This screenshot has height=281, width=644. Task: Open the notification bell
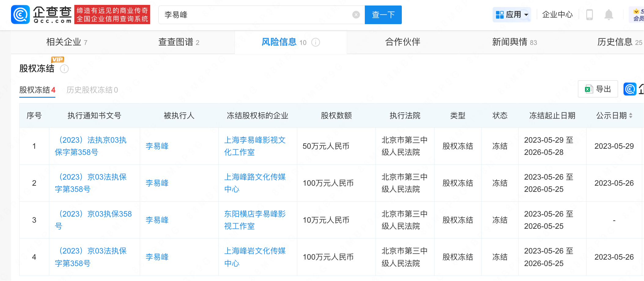tap(609, 15)
